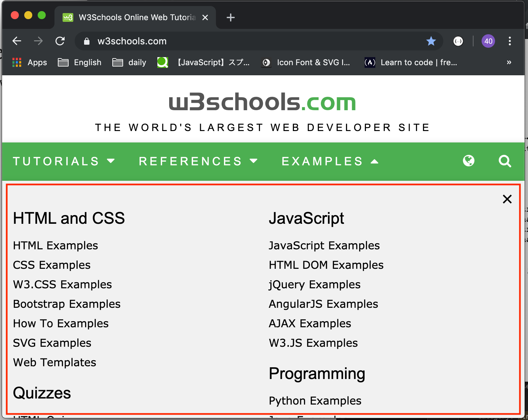This screenshot has height=420, width=528.
Task: Click the yellow minimize window button
Action: click(x=28, y=15)
